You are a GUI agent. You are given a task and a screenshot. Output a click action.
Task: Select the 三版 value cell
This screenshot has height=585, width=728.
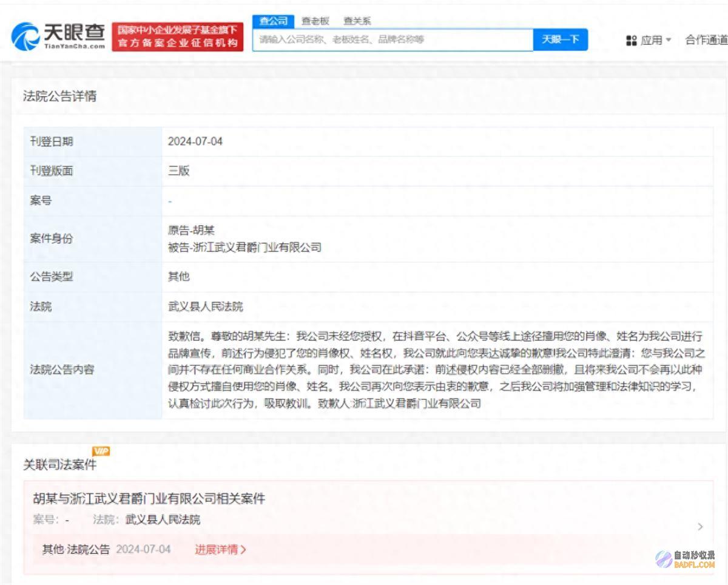[179, 171]
